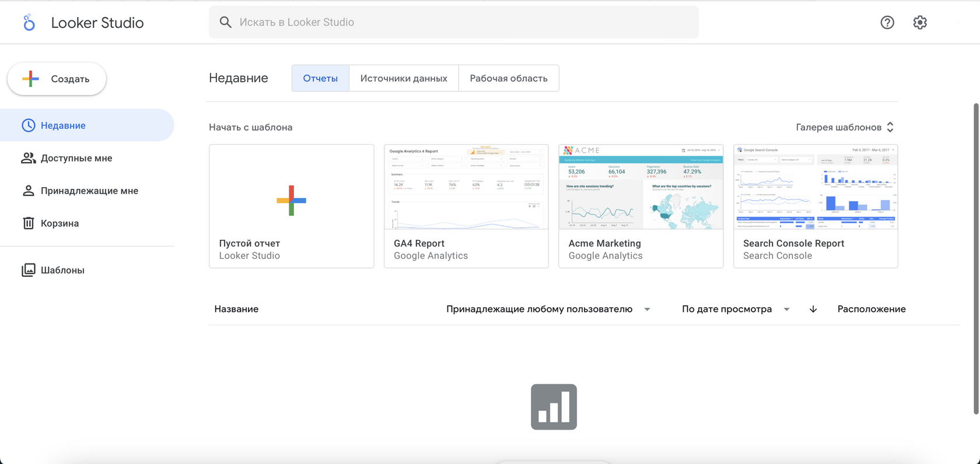Click the Пустой отчет card title
The height and width of the screenshot is (464, 980).
pyautogui.click(x=250, y=243)
